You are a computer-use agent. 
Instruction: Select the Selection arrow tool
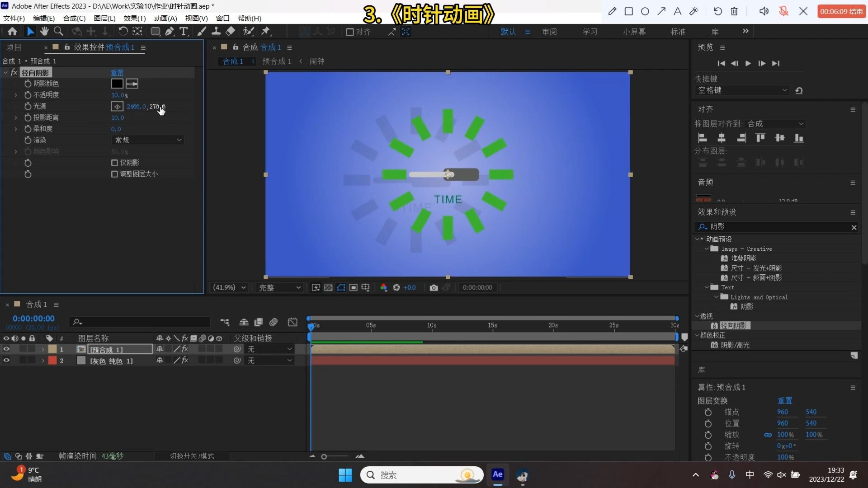[30, 31]
